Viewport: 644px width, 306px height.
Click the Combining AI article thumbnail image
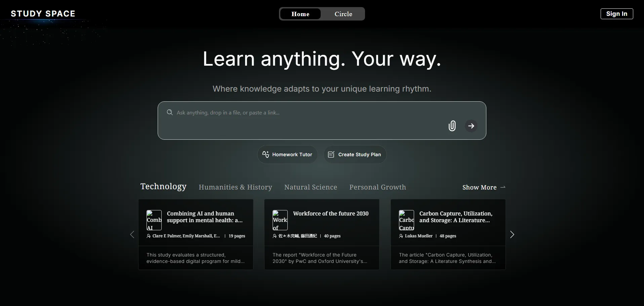click(154, 220)
